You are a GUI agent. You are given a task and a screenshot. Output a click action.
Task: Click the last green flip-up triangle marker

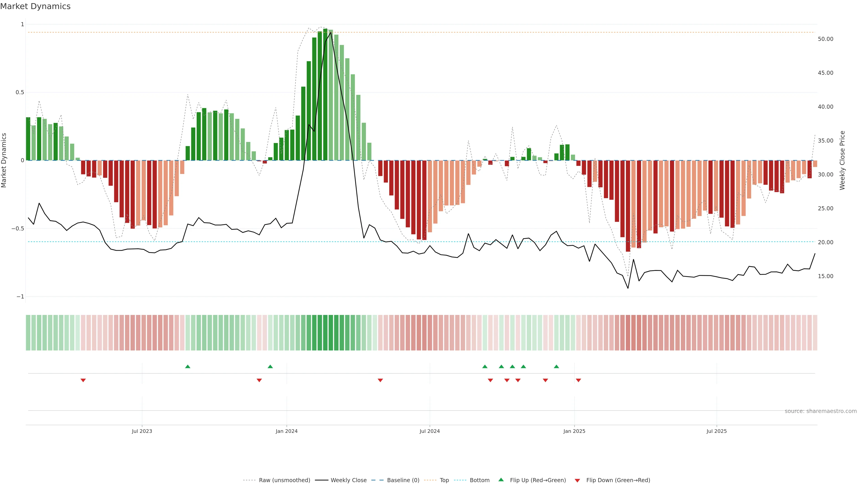[556, 366]
